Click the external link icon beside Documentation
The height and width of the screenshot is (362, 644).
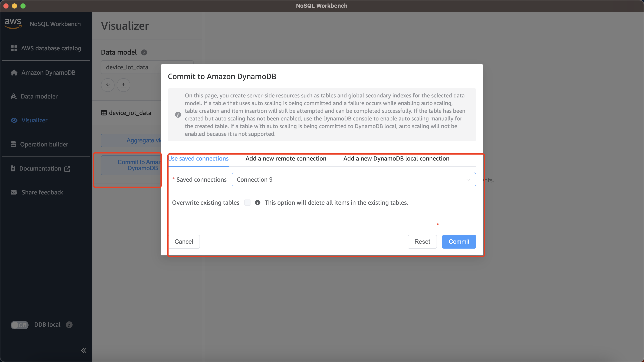[x=67, y=169]
